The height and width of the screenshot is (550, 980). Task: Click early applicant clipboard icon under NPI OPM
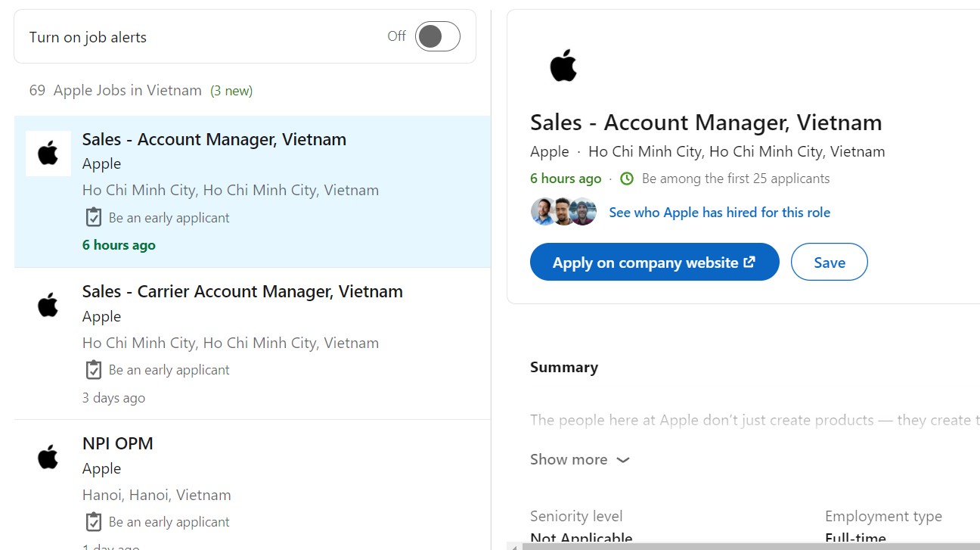click(93, 522)
